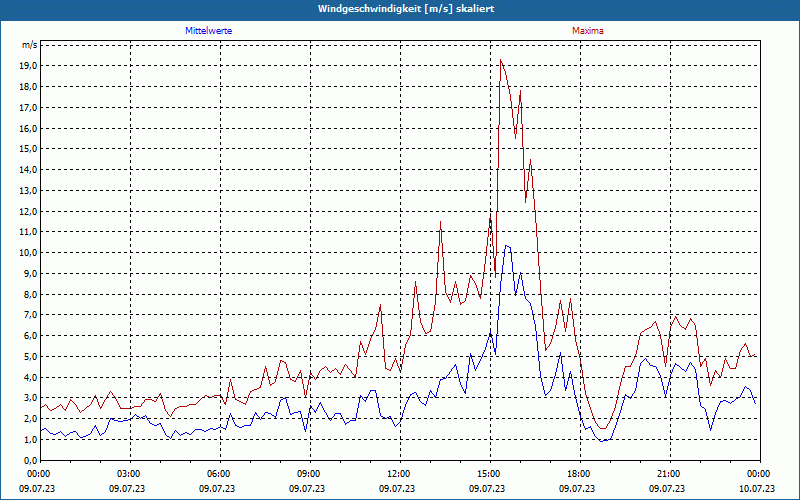Click the 12:00 time axis label
The image size is (800, 500).
pos(397,474)
